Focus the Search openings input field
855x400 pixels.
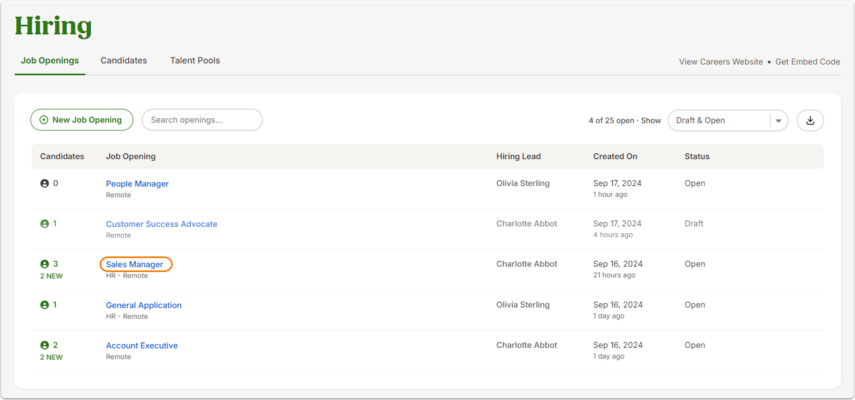(x=202, y=120)
